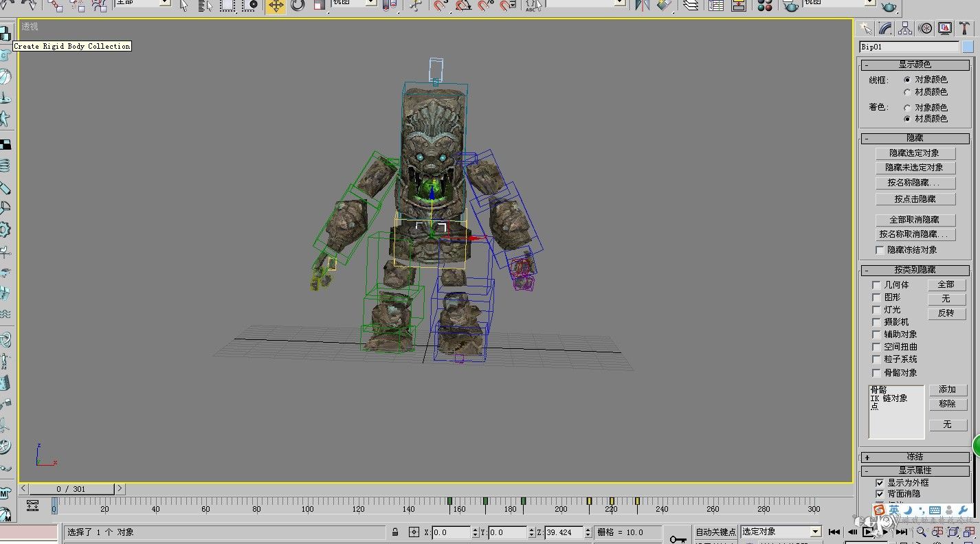Click the 添加 button
The image size is (980, 544).
[x=948, y=389]
